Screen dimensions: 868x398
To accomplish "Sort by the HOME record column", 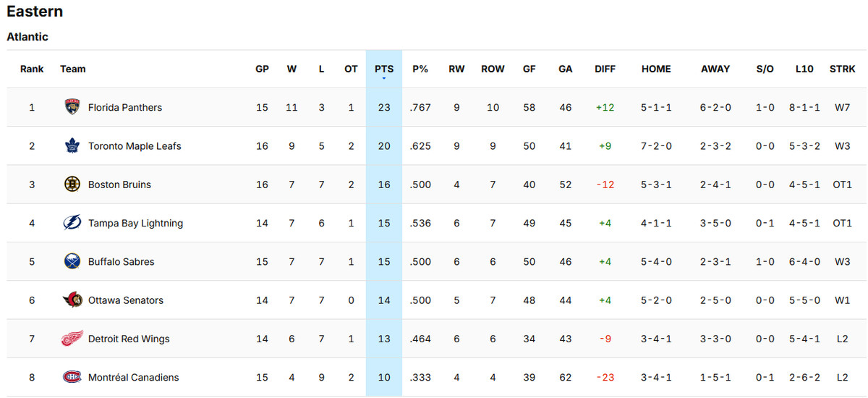I will [x=656, y=69].
